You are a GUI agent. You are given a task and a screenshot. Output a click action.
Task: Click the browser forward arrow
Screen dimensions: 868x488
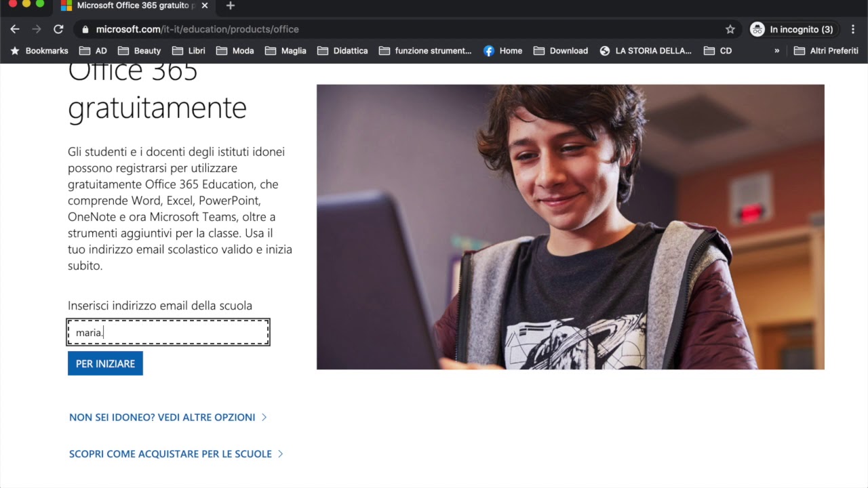click(37, 29)
